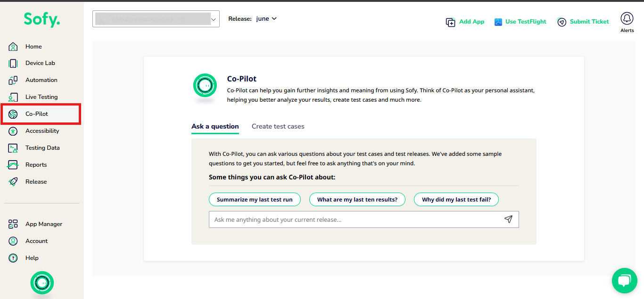Open the app selector dropdown
The height and width of the screenshot is (299, 644).
tap(156, 19)
